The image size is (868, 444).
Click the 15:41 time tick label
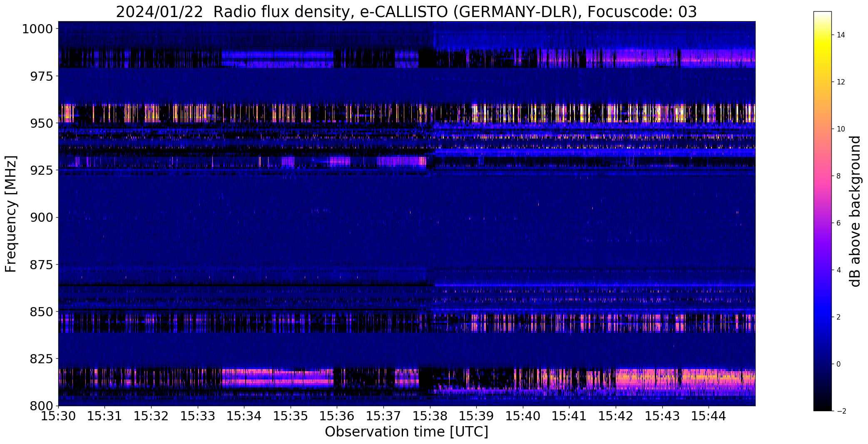[570, 416]
